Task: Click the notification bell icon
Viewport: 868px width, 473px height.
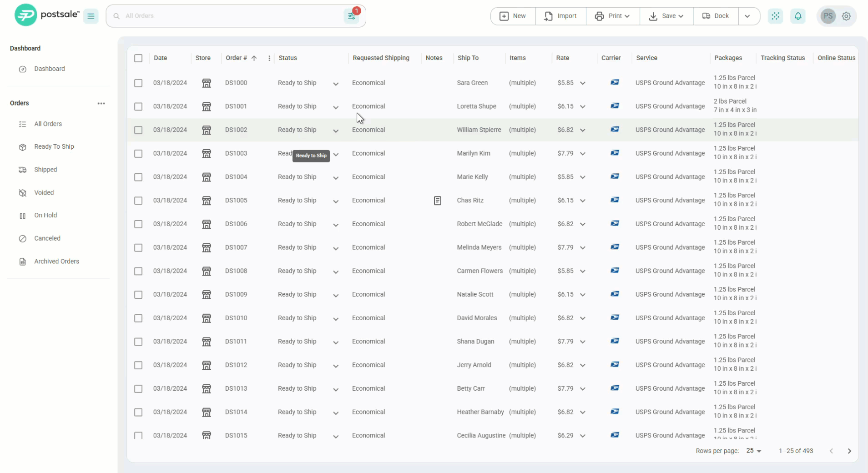Action: coord(797,16)
